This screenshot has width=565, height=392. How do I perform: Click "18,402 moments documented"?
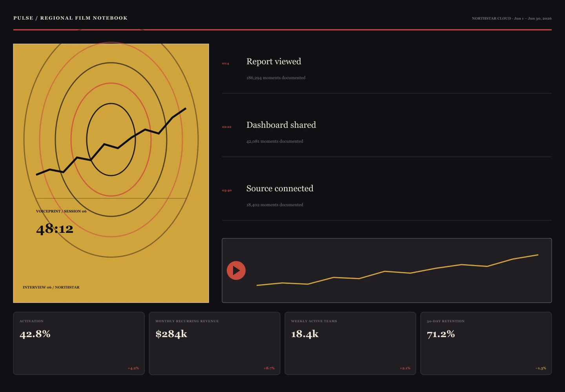(x=275, y=205)
